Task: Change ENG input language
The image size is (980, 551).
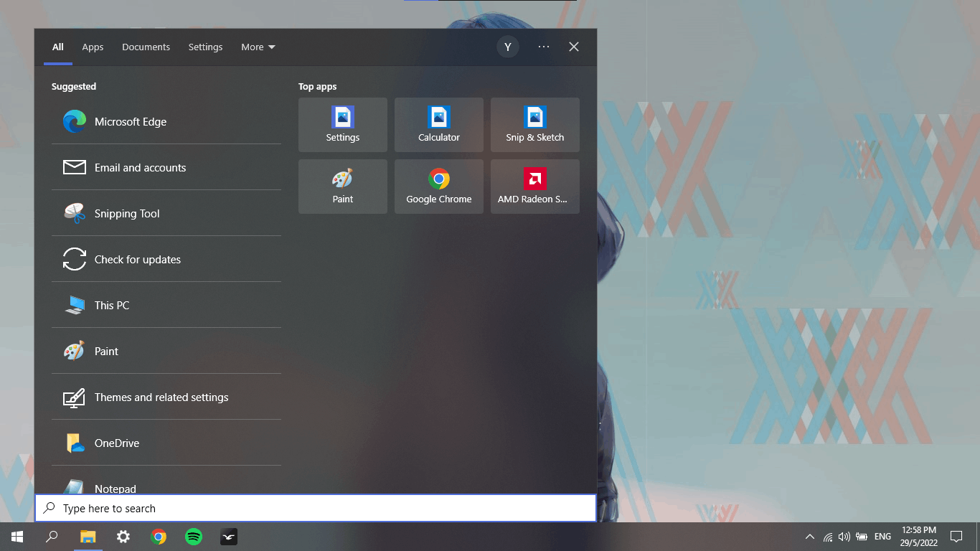Action: click(882, 537)
